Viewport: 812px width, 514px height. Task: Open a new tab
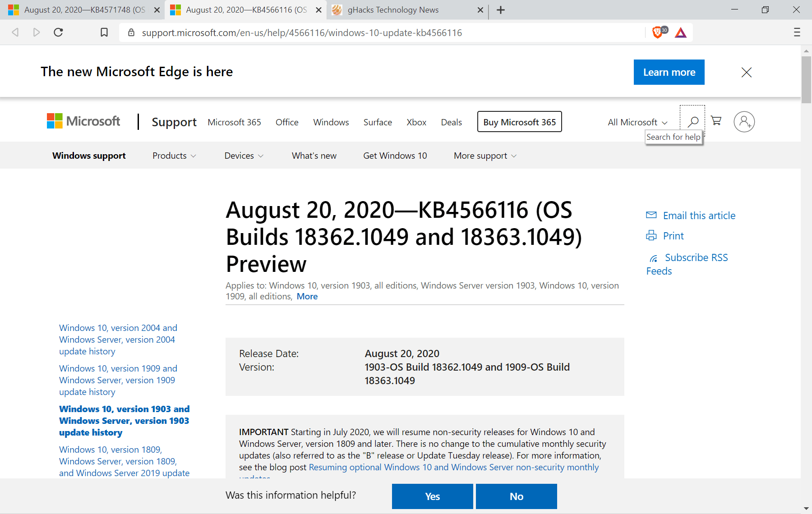click(501, 10)
